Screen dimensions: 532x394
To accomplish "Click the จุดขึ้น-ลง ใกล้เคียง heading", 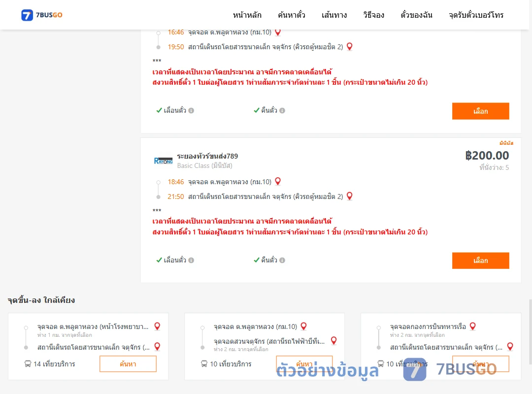I will click(41, 300).
